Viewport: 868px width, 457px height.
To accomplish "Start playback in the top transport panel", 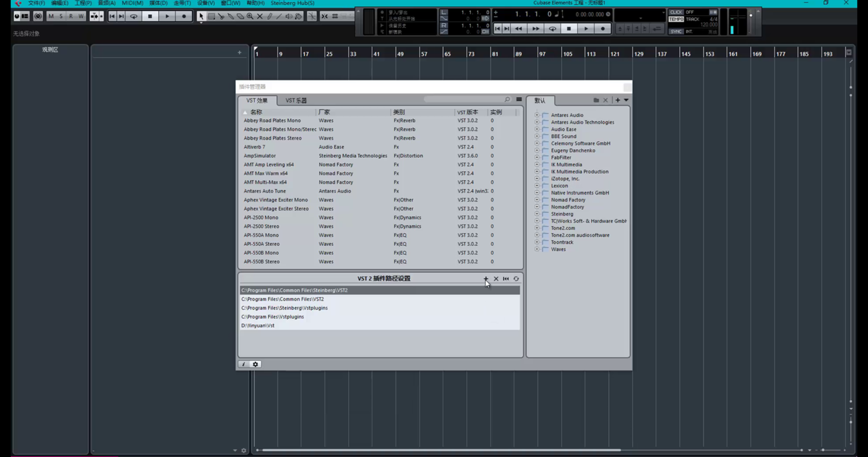I will [x=586, y=28].
